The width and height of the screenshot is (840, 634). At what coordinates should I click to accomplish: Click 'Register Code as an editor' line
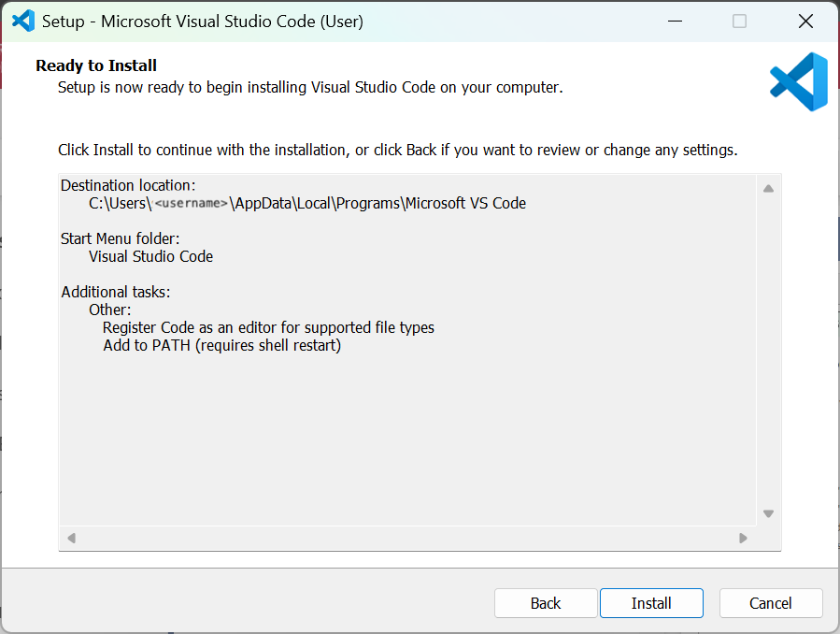coord(268,327)
